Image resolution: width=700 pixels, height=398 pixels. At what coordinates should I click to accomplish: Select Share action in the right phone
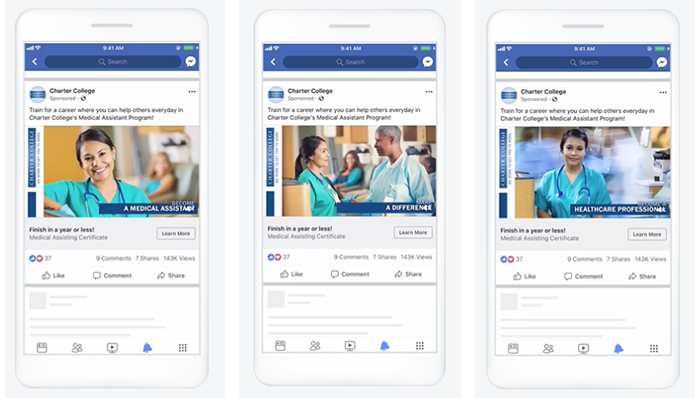(x=642, y=276)
